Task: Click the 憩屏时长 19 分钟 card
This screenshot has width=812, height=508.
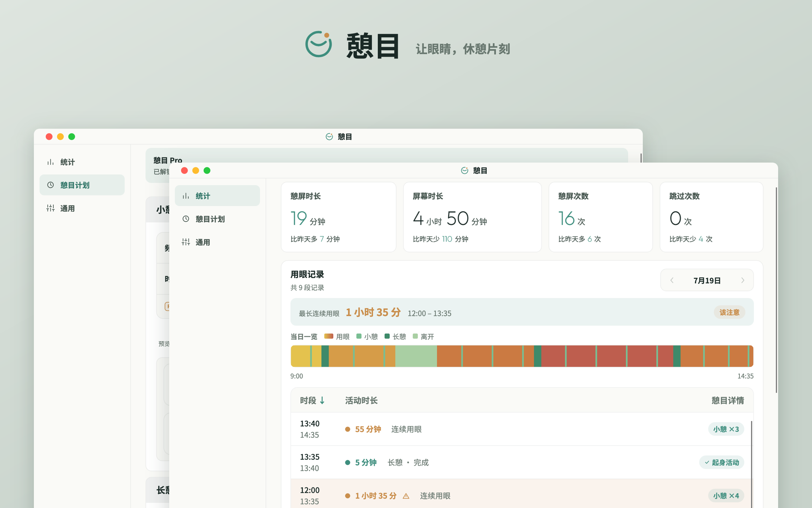Action: click(x=338, y=217)
